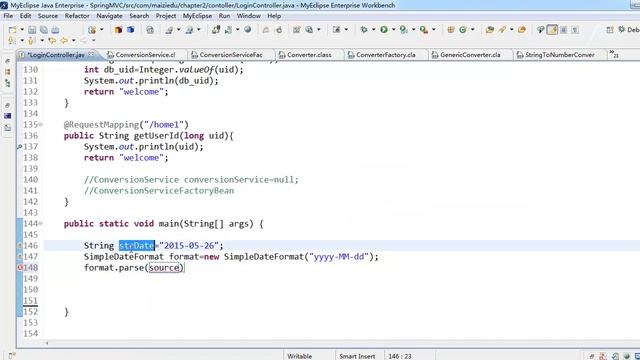
Task: Toggle the highlighted Mark Occurrences toolbar icon
Action: pos(552,29)
